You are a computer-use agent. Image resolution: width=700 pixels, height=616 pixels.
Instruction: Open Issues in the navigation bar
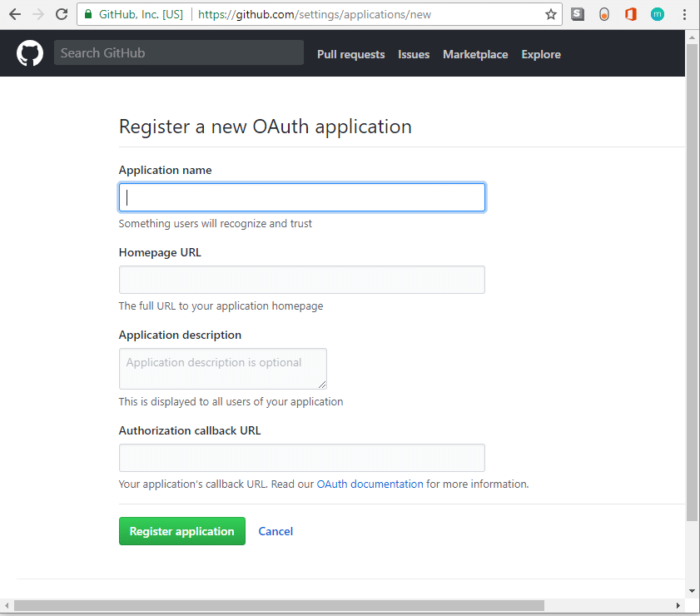tap(414, 54)
